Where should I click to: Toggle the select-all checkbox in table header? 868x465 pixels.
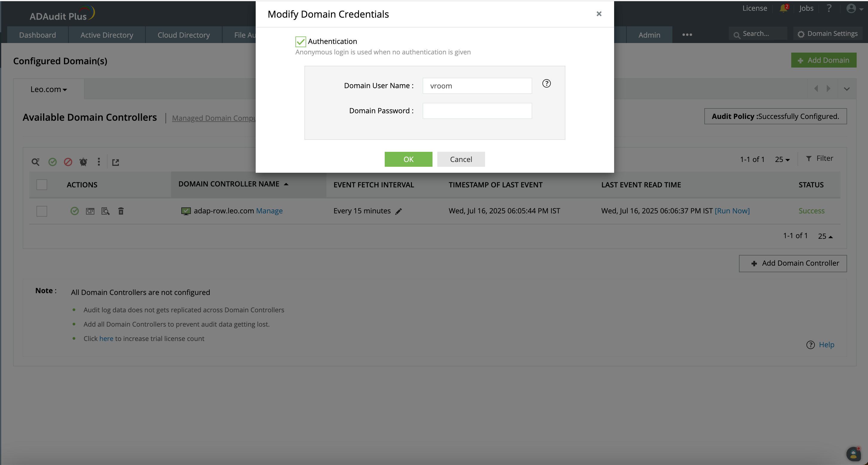[x=42, y=185]
